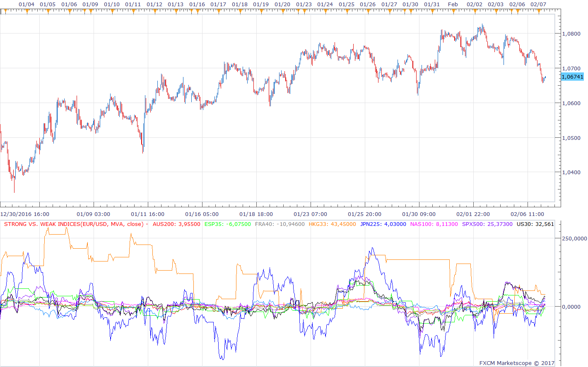This screenshot has width=588, height=367.
Task: Click the 02/07 date label on top axis
Action: [538, 4]
